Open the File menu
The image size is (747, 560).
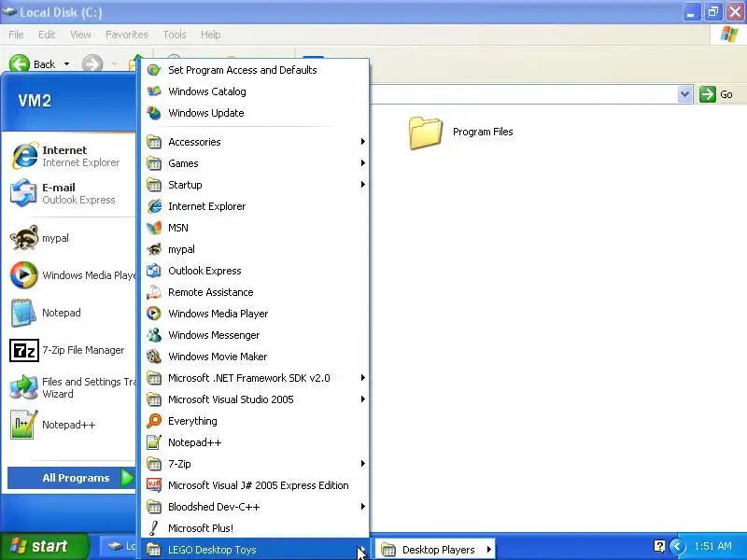tap(16, 35)
